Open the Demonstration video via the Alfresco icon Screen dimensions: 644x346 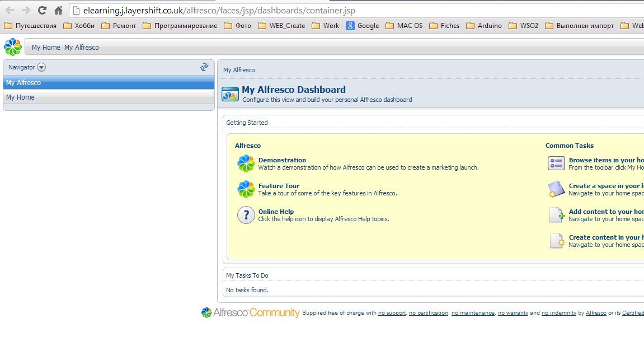(246, 163)
